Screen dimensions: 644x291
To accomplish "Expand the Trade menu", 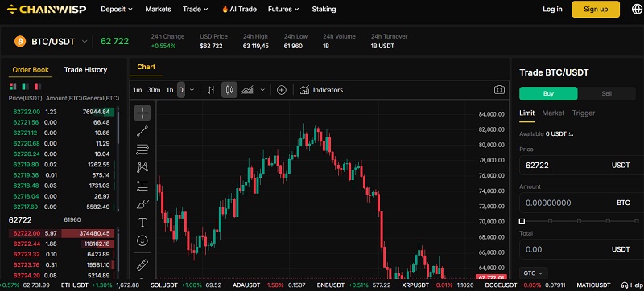I will click(x=196, y=9).
